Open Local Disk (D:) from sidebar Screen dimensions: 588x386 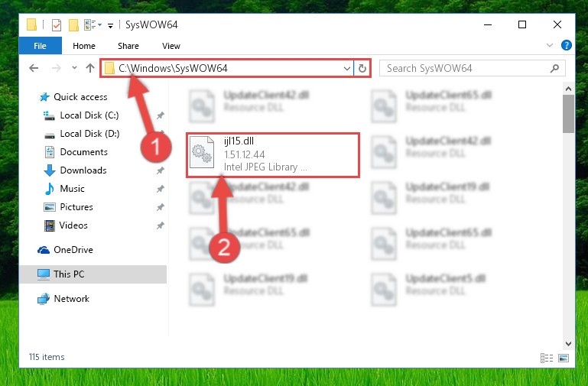[x=89, y=134]
